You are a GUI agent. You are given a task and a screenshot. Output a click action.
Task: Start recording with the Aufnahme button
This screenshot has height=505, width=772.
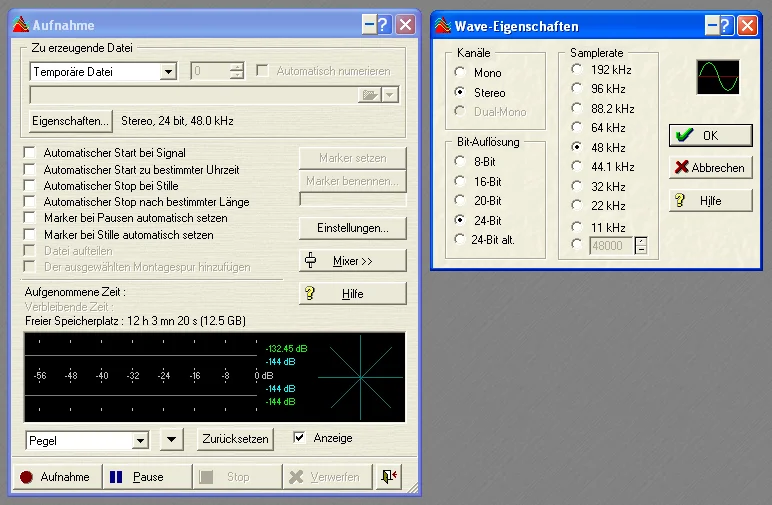[x=56, y=477]
